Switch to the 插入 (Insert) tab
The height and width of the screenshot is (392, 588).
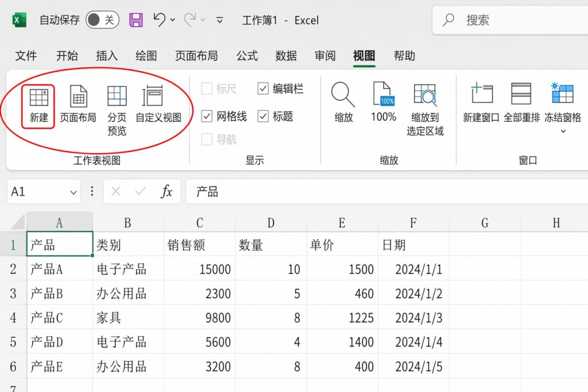[x=107, y=56]
